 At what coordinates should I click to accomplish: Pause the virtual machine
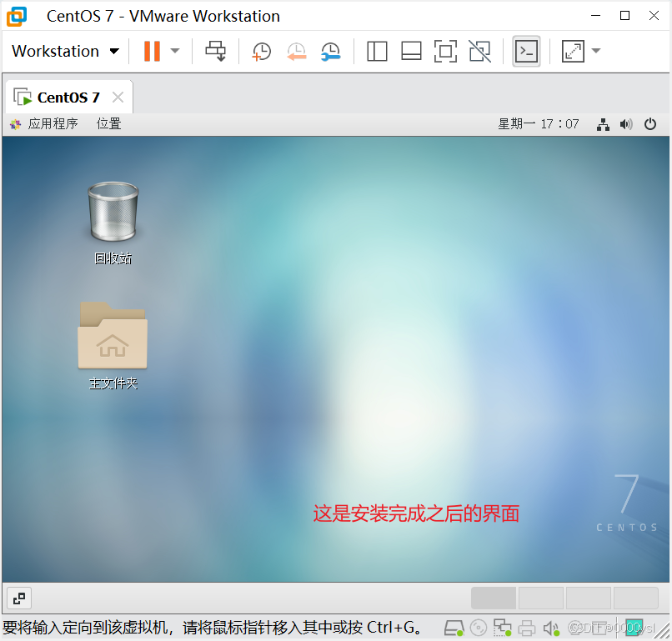coord(152,51)
